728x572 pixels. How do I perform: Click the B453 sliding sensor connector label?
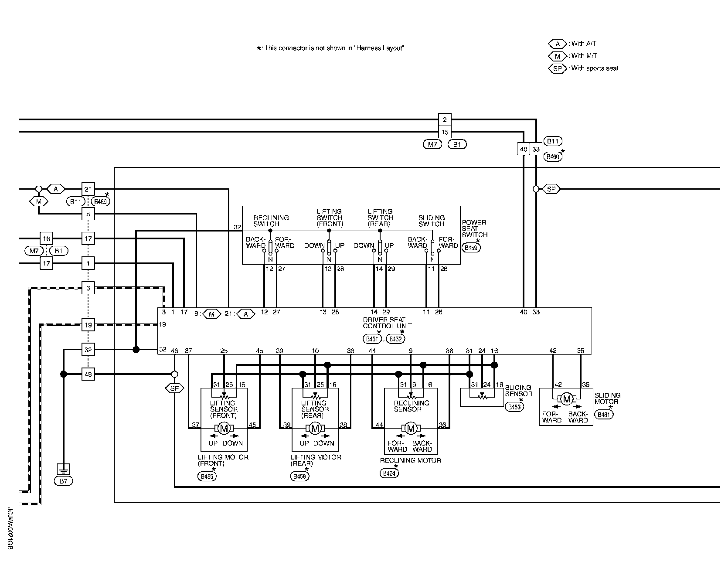point(514,407)
